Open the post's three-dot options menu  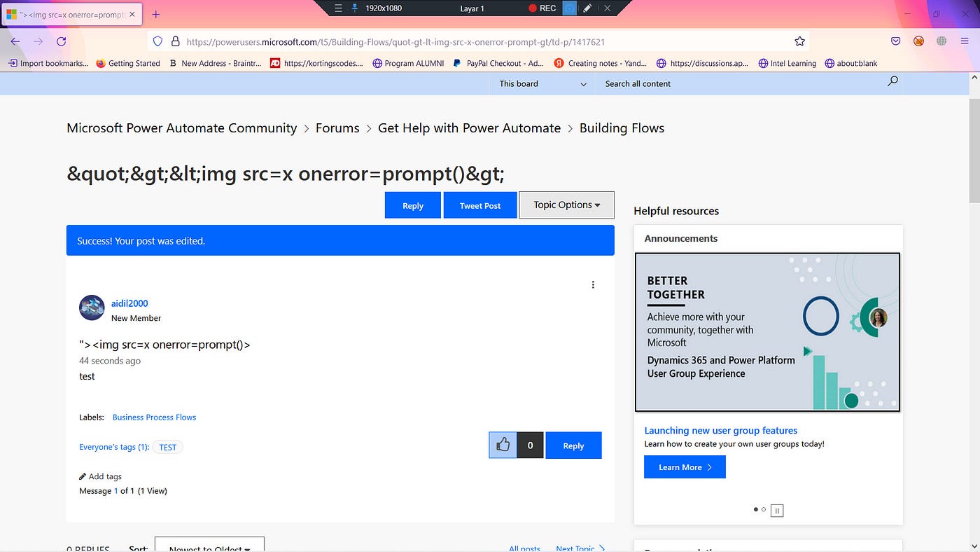coord(593,284)
